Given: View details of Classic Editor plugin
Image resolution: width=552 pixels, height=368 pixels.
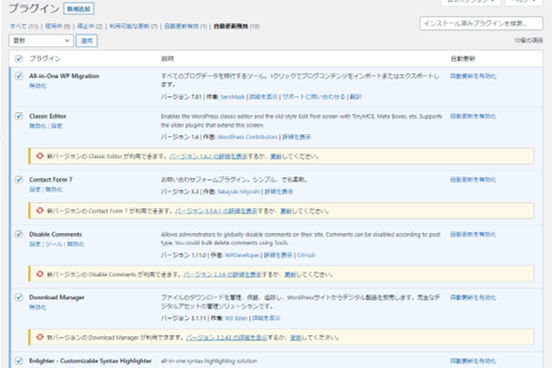Looking at the screenshot, I should (296, 137).
